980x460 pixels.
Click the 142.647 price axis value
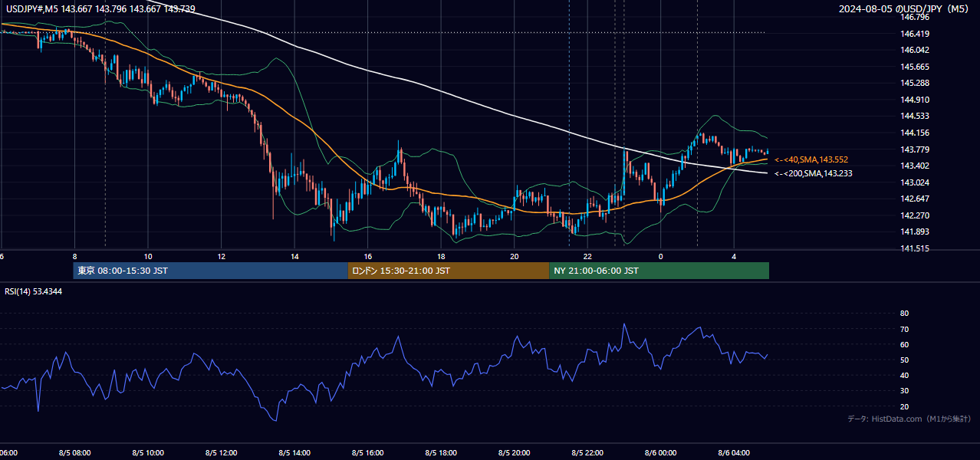[914, 199]
